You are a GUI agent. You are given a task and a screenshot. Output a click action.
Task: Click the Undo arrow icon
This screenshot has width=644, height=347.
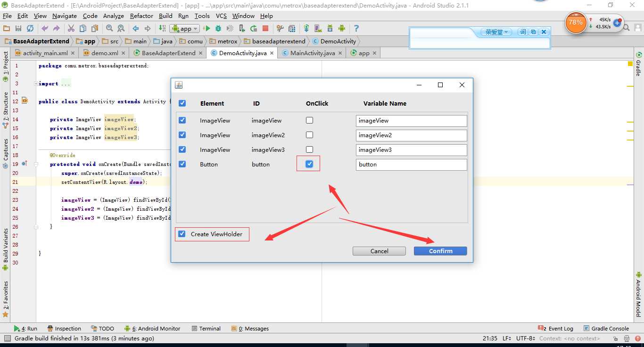coord(45,28)
